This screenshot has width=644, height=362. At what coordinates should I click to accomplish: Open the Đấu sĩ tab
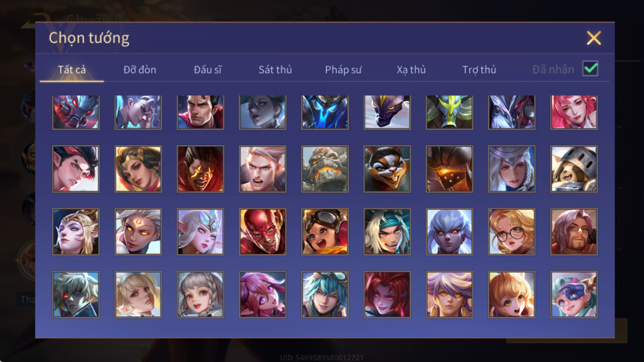208,70
